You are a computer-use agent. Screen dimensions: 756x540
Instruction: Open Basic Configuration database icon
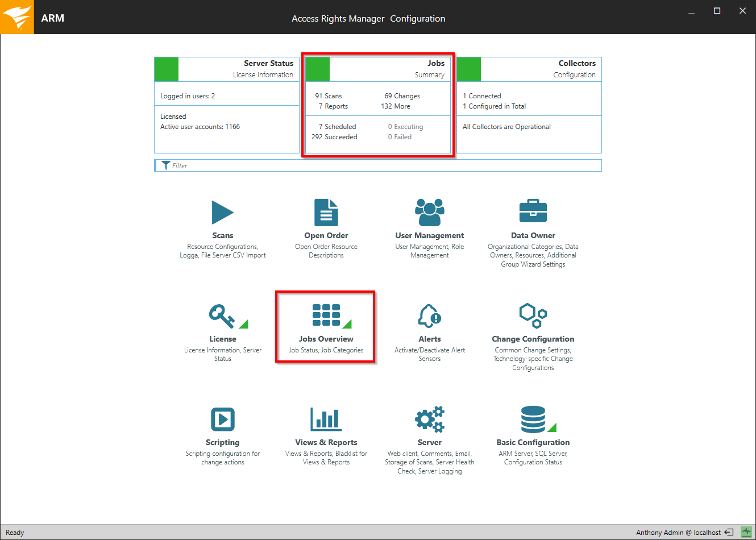point(533,419)
